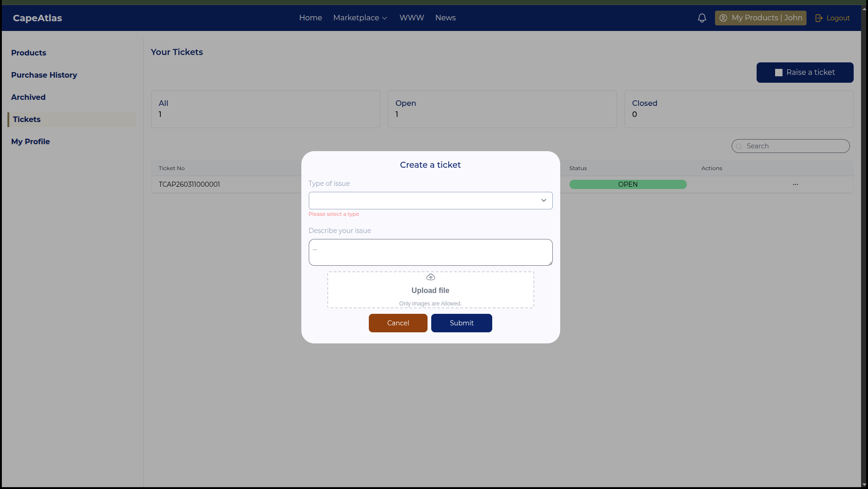Click the Logout link
This screenshot has height=489, width=868.
coord(832,18)
